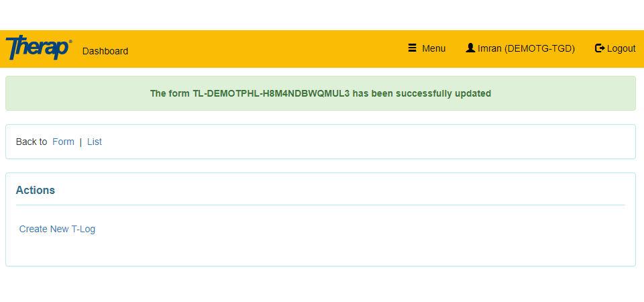Return to the Form link
The height and width of the screenshot is (302, 644).
pyautogui.click(x=63, y=142)
